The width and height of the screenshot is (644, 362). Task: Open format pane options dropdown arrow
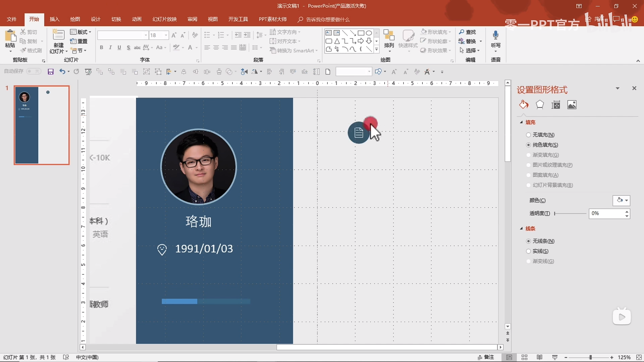click(618, 88)
